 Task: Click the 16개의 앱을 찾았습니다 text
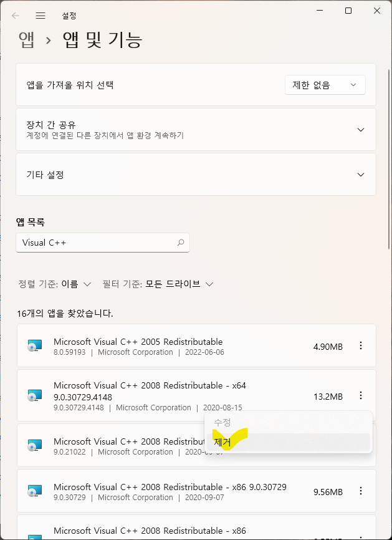pyautogui.click(x=65, y=314)
